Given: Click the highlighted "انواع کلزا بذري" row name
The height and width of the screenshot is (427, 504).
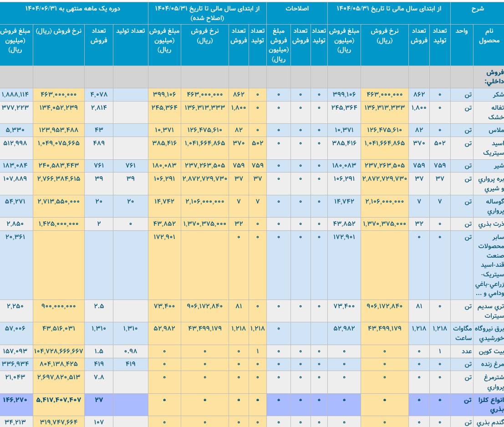Looking at the screenshot, I should 489,405.
